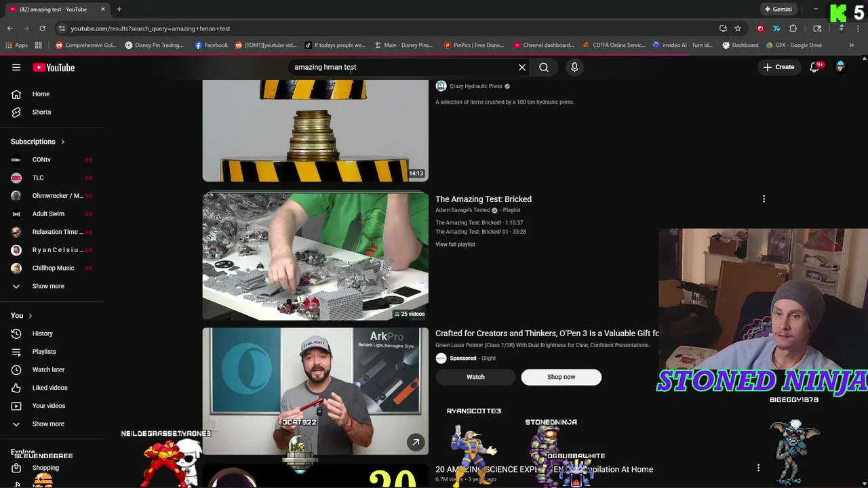Open a new browser tab
This screenshot has height=488, width=868.
coord(119,9)
